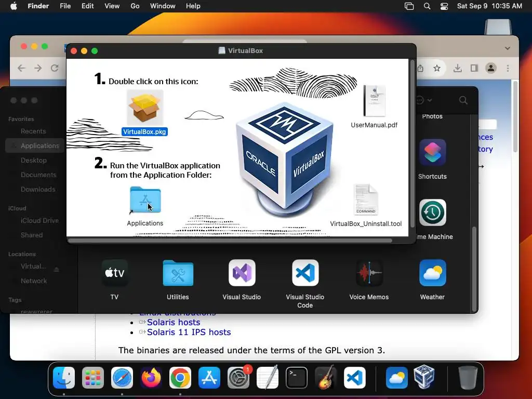Open the Chrome profile avatar

[491, 68]
